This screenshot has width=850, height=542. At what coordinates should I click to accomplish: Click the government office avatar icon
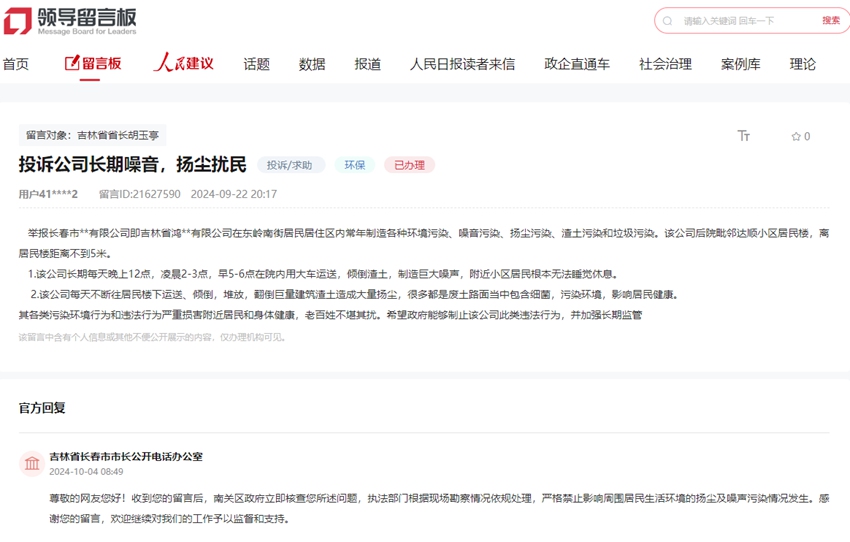32,463
